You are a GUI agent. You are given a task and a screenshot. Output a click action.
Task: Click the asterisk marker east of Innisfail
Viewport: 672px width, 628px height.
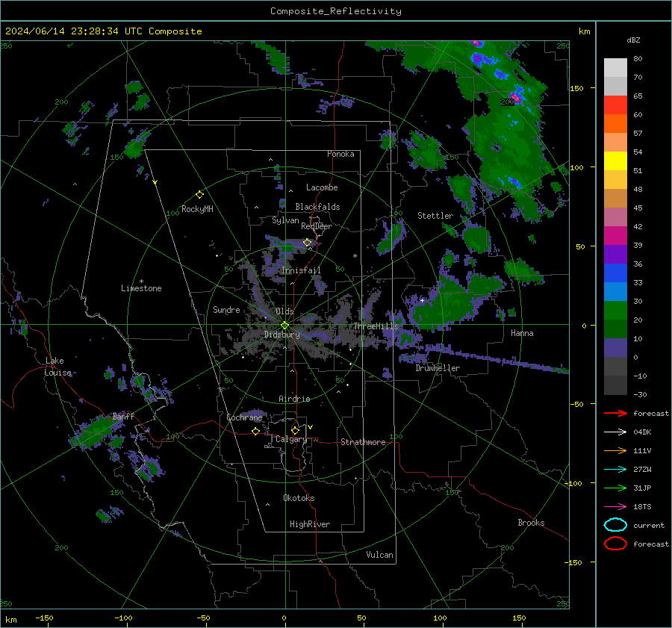pos(355,256)
